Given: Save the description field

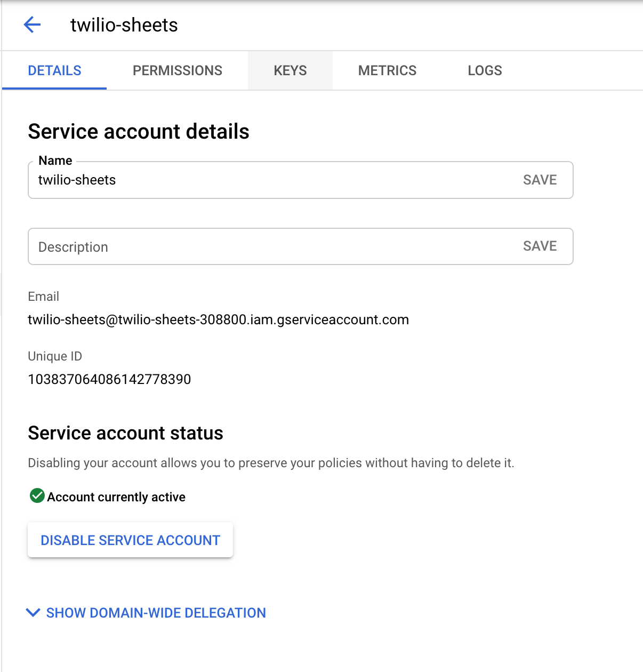Looking at the screenshot, I should (x=540, y=246).
